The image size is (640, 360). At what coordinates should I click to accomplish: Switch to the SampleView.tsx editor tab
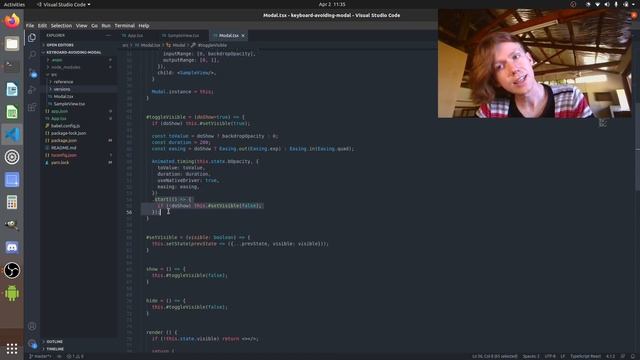click(x=183, y=36)
